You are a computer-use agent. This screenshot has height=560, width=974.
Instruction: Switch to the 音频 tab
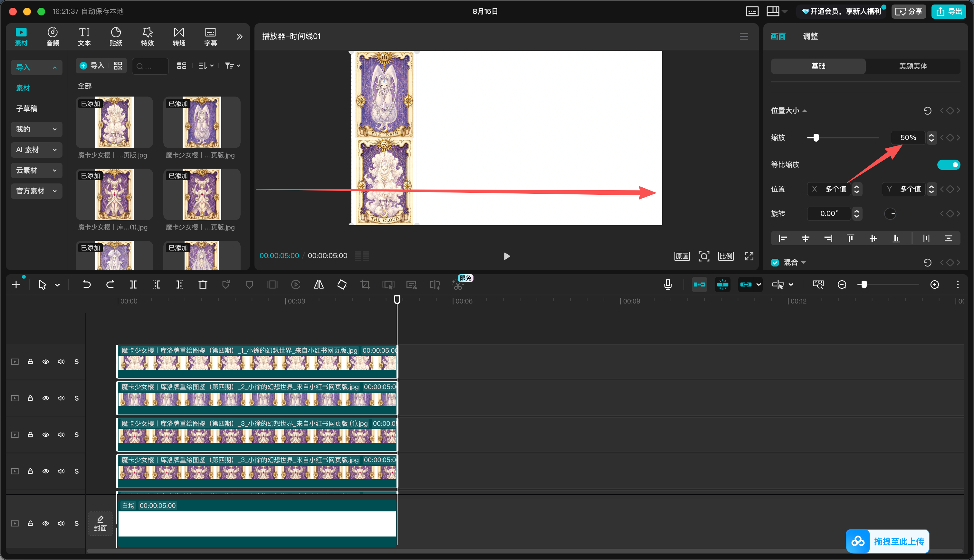[53, 37]
